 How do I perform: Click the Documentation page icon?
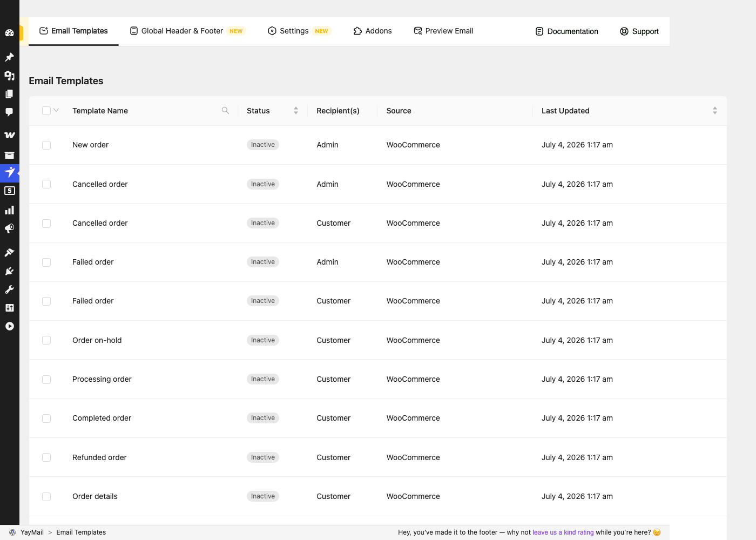coord(539,31)
